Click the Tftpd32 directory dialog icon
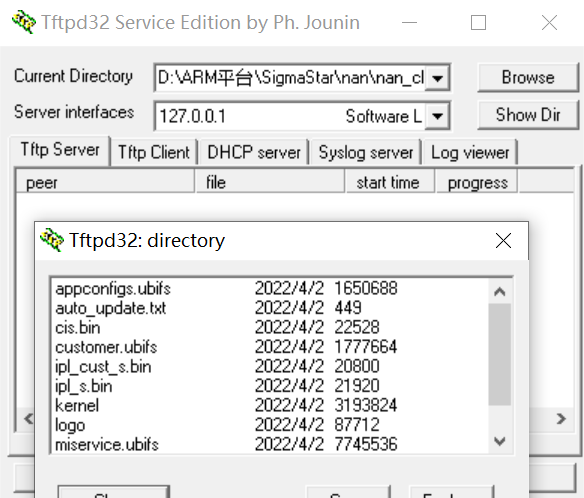Image resolution: width=584 pixels, height=498 pixels. [x=52, y=240]
